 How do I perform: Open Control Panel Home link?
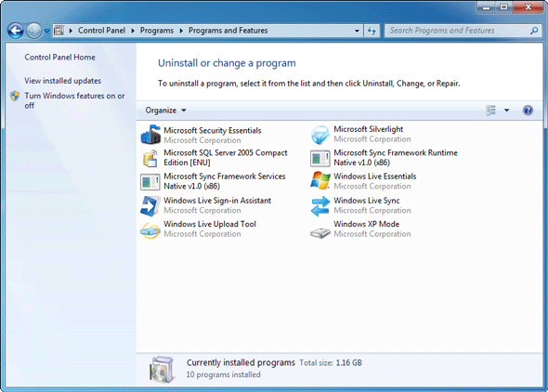[x=59, y=58]
